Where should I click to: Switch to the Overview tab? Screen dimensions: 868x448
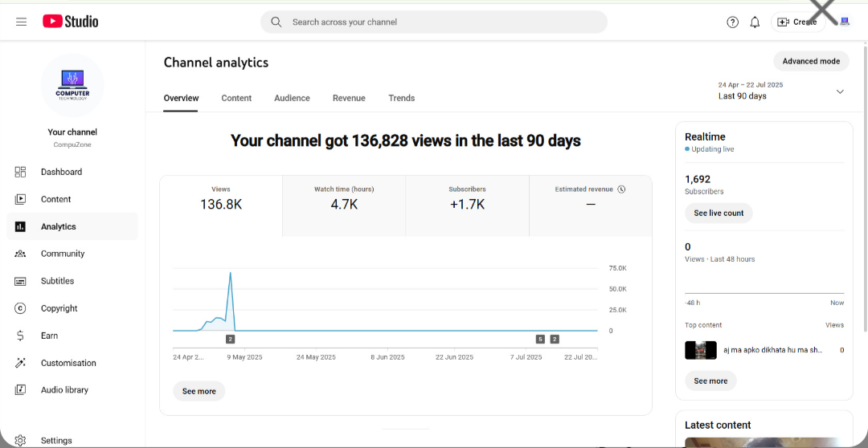tap(181, 98)
